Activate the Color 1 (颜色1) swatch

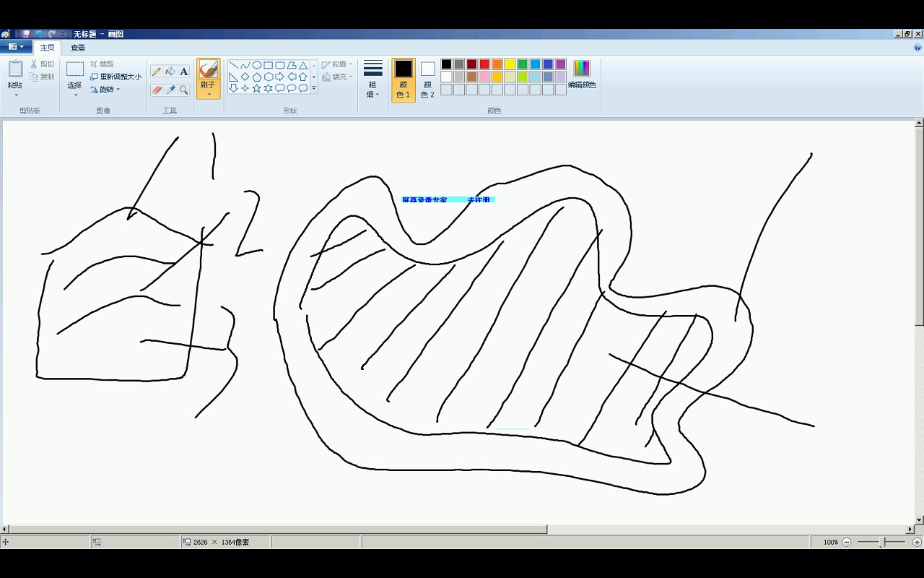tap(403, 76)
